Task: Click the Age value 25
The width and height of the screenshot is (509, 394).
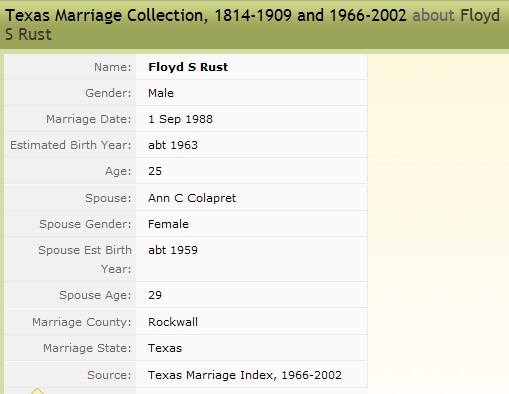Action: click(x=155, y=171)
